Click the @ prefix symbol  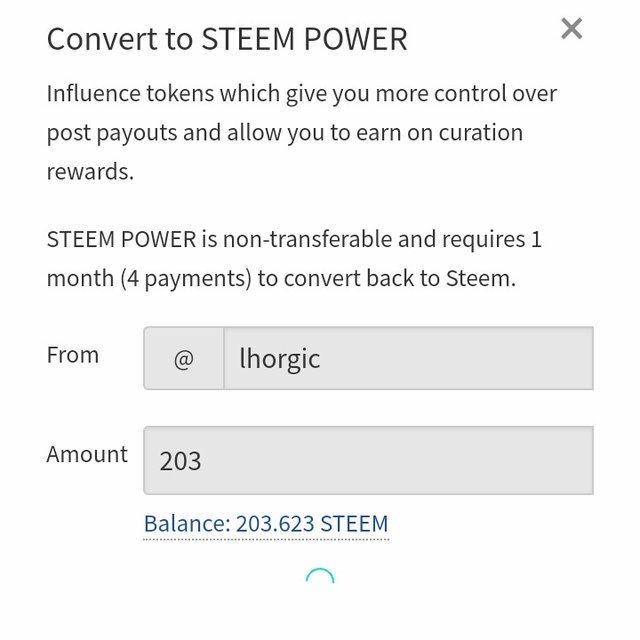click(184, 359)
